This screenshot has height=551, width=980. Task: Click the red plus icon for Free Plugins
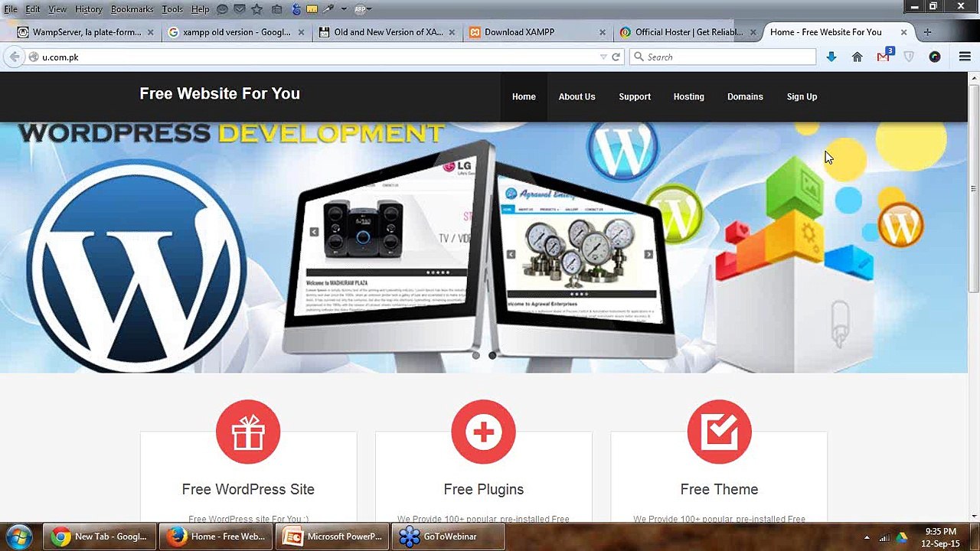pyautogui.click(x=483, y=432)
